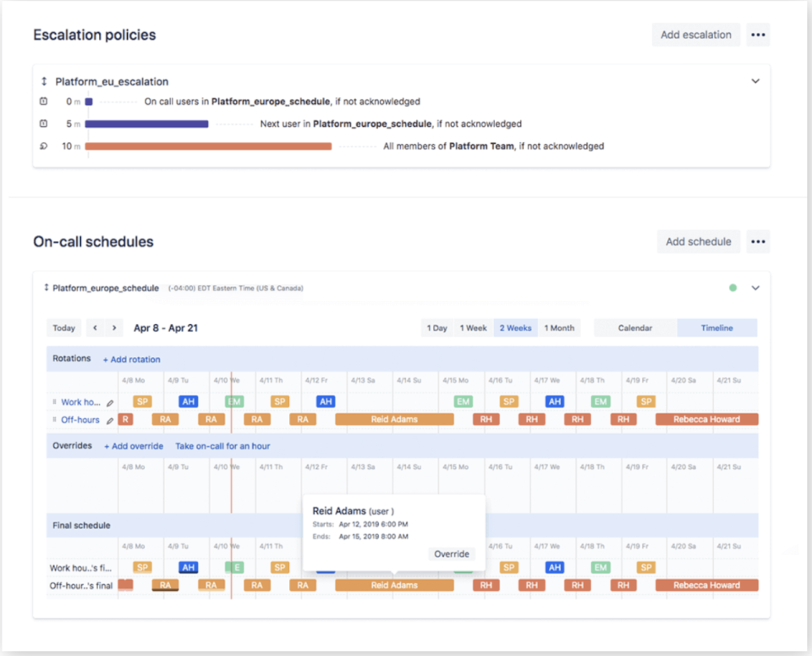Toggle the green enabled status dot of schedule

pyautogui.click(x=732, y=288)
